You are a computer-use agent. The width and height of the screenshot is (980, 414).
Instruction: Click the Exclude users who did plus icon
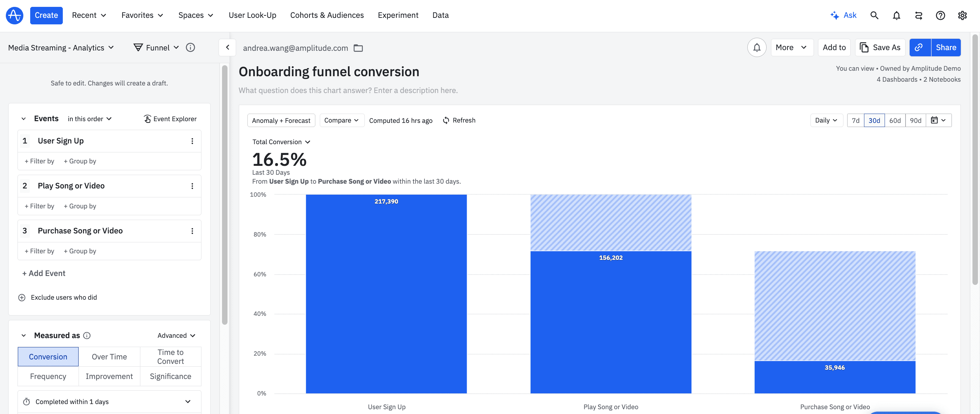tap(22, 297)
